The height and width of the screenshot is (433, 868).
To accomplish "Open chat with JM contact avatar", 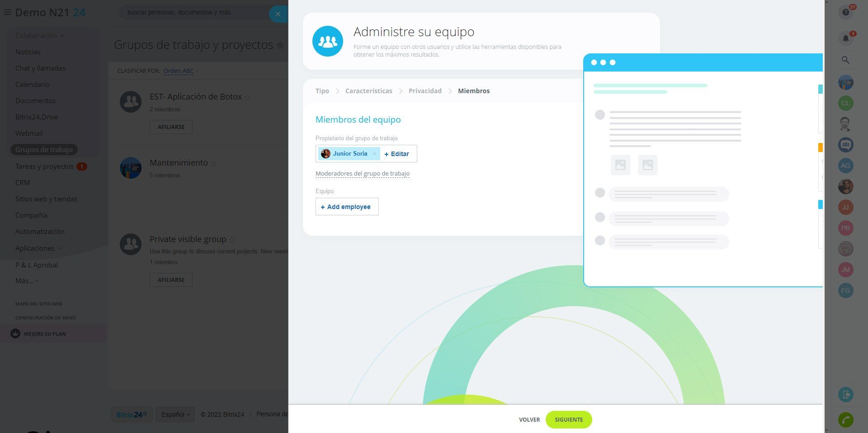I will (x=845, y=270).
